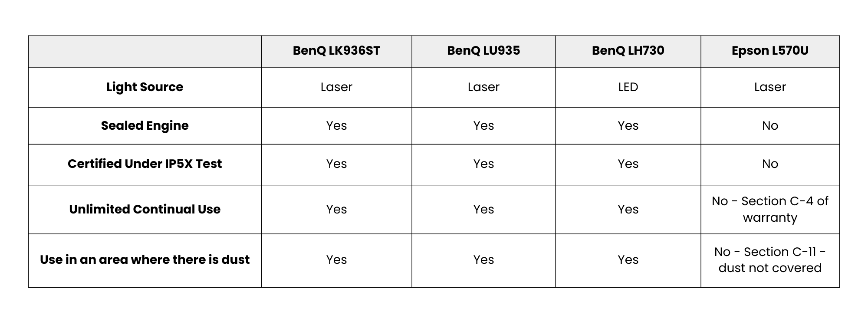Click the Light Source row label
The height and width of the screenshot is (325, 868).
tap(145, 87)
